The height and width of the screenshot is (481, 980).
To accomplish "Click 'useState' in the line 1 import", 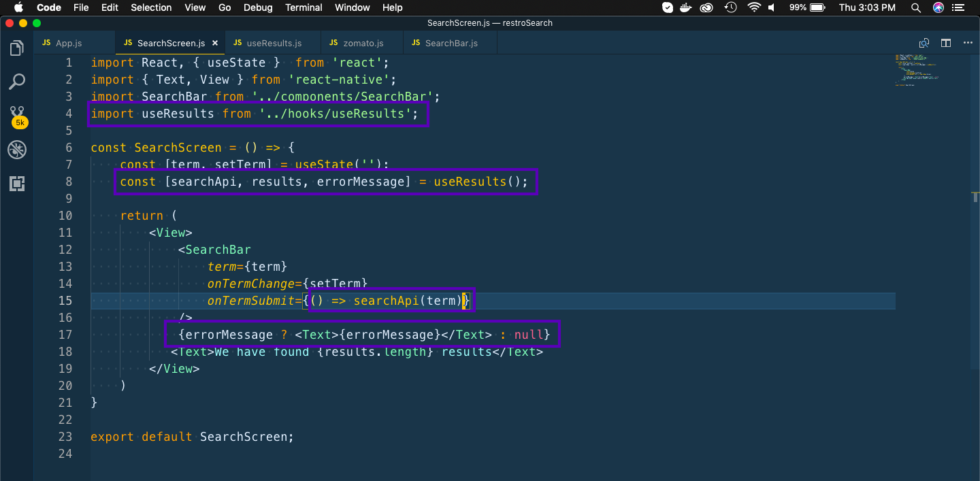I will pyautogui.click(x=237, y=63).
